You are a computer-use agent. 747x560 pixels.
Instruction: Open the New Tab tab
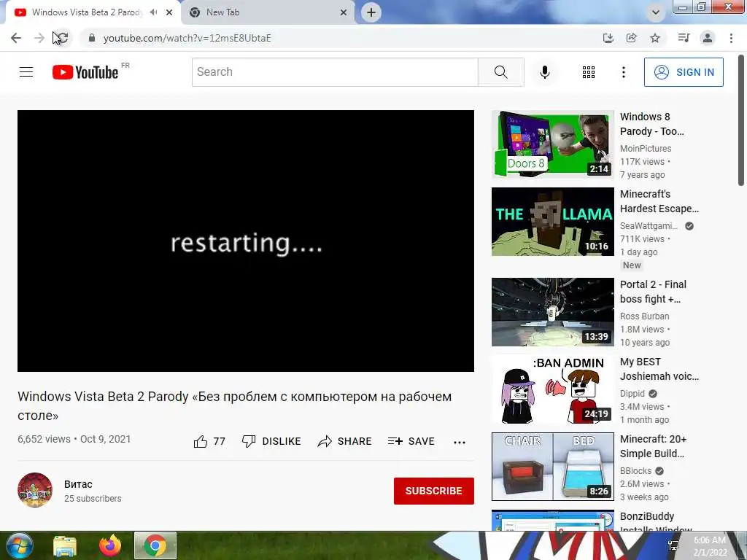(223, 12)
